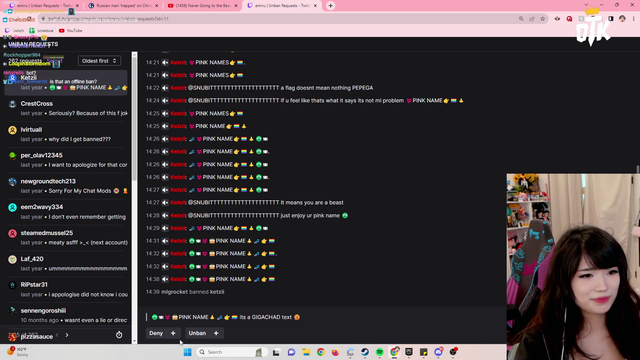Select per_olav12345 unban request

(x=67, y=160)
